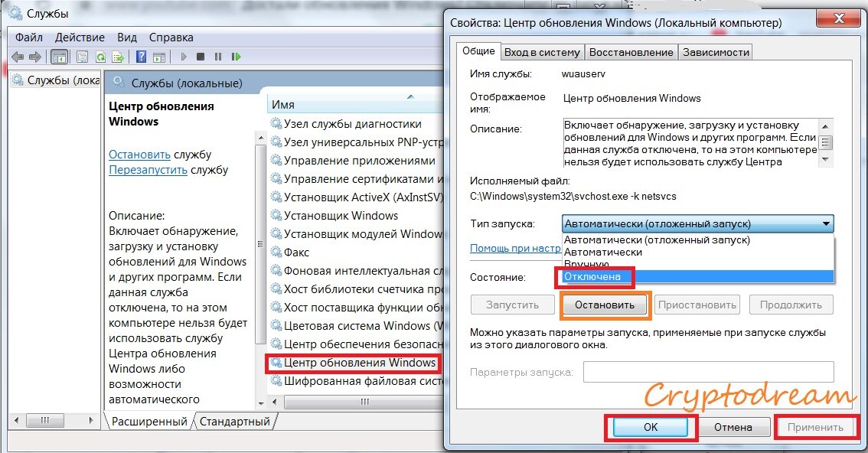This screenshot has height=453, width=868.
Task: Choose Отключена option in startup list
Action: point(697,276)
